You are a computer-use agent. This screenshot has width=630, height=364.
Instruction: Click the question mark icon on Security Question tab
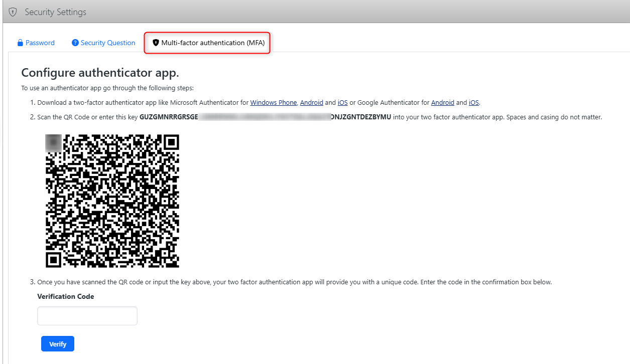[x=75, y=43]
